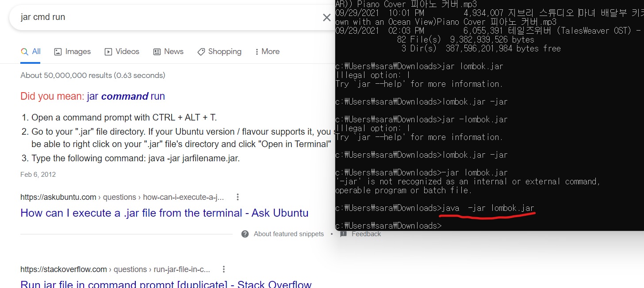The height and width of the screenshot is (288, 644).
Task: Click the "jar lombok.jar" command line in the terminal
Action: pos(419,66)
